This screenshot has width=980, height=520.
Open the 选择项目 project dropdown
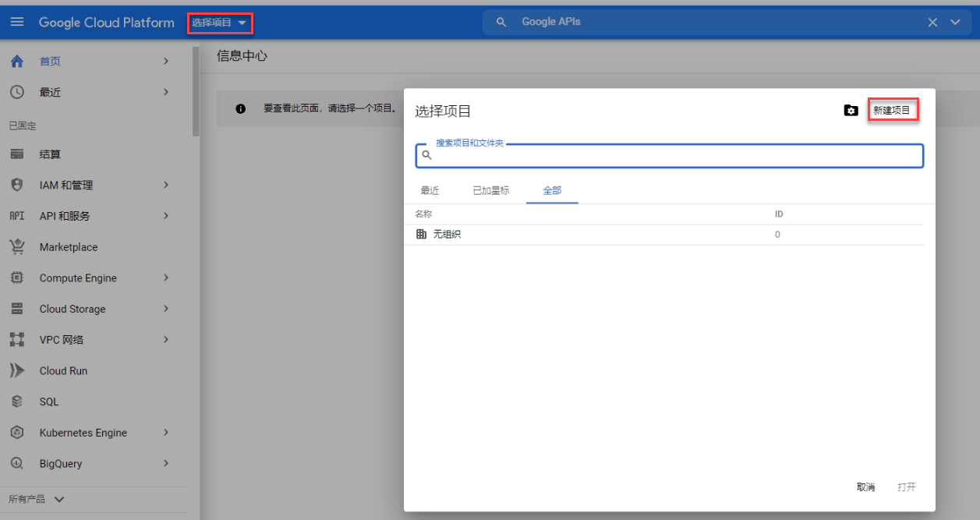click(x=220, y=23)
